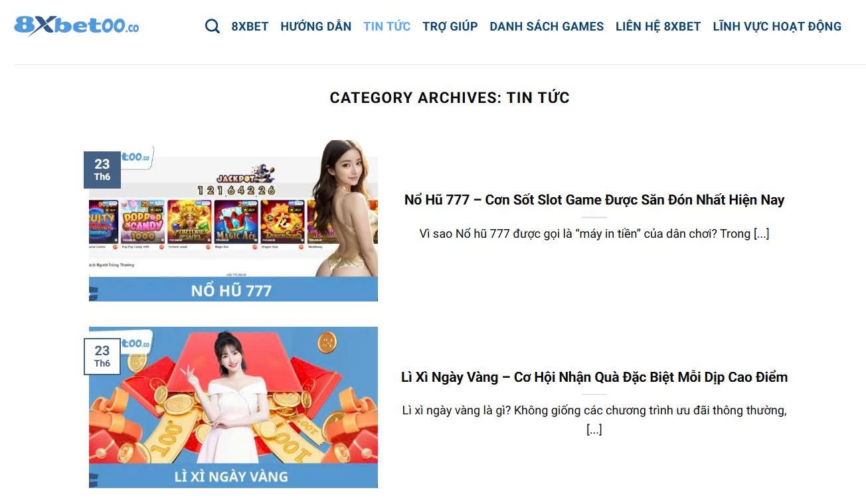Open LĨNH VỰC HOẠT ĐỘNG menu
The width and height of the screenshot is (866, 504).
[777, 27]
